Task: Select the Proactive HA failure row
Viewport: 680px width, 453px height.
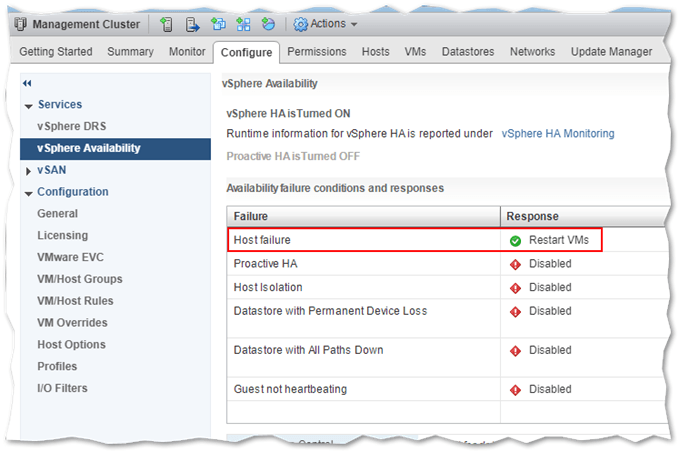Action: tap(447, 264)
